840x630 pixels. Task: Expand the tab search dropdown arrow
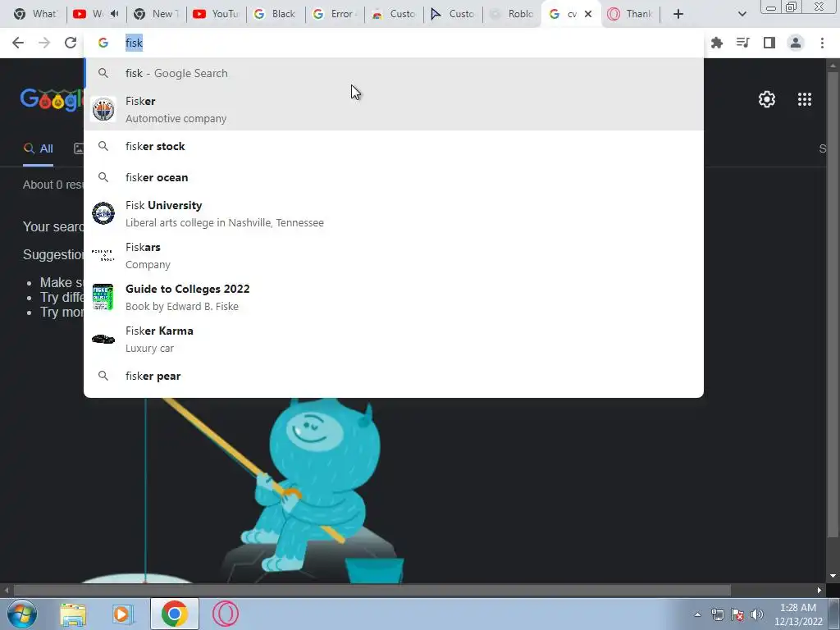742,14
